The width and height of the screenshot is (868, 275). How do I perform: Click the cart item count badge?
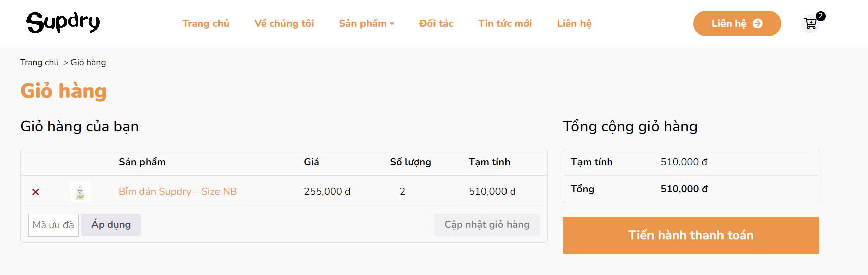[820, 16]
